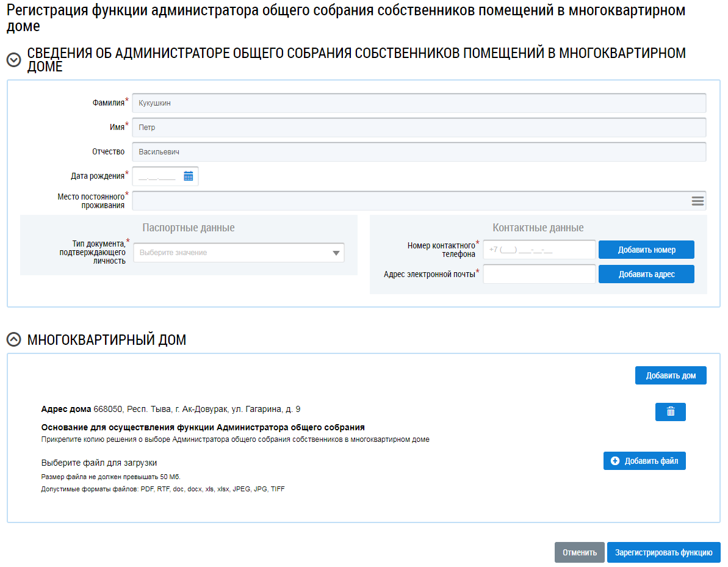Click the Добавить адрес button

coord(646,274)
